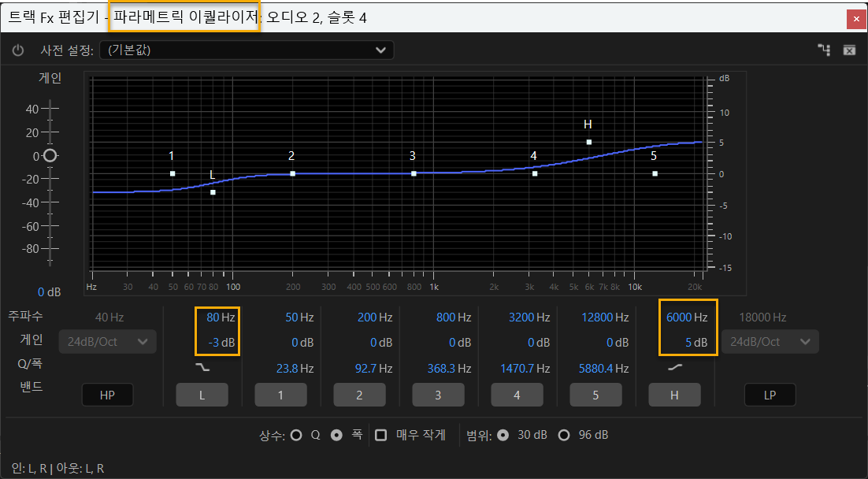Select control point 4 on graph
This screenshot has width=868, height=479.
[x=535, y=173]
